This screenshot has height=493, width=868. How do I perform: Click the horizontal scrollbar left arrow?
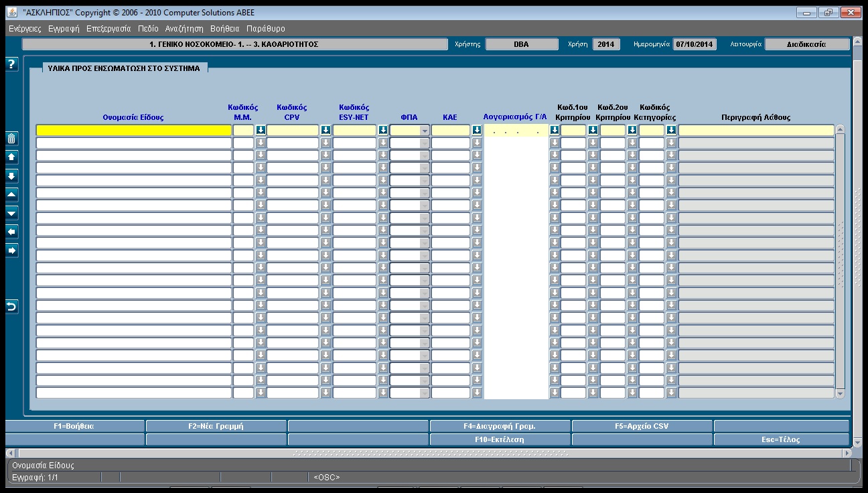tap(9, 453)
